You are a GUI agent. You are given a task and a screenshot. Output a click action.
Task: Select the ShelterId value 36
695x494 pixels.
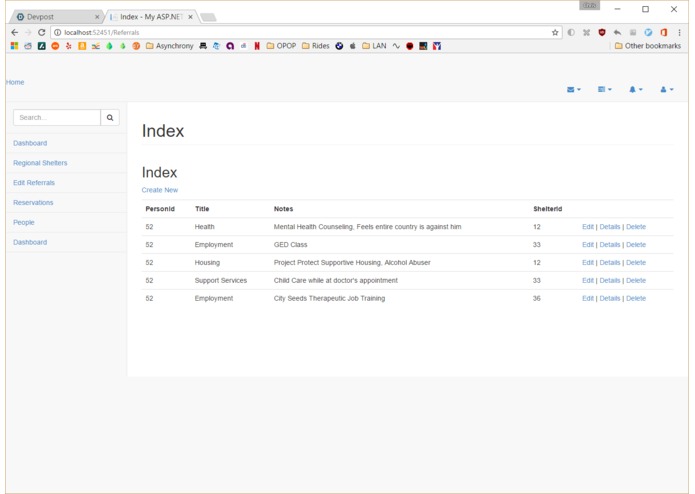[x=537, y=299]
